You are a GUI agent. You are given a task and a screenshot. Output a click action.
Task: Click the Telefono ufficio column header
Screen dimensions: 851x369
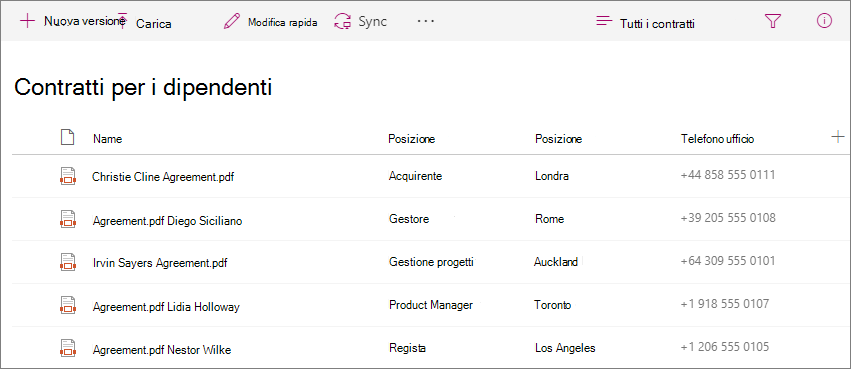pos(717,139)
